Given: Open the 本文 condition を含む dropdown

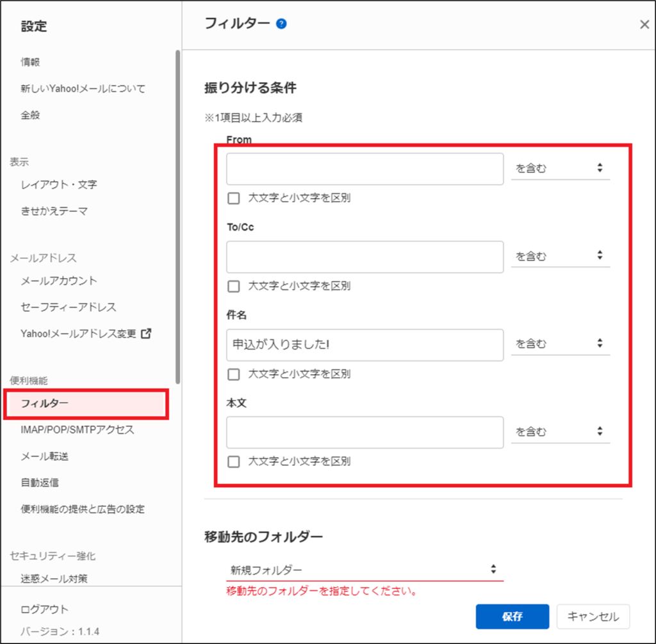Looking at the screenshot, I should (560, 431).
